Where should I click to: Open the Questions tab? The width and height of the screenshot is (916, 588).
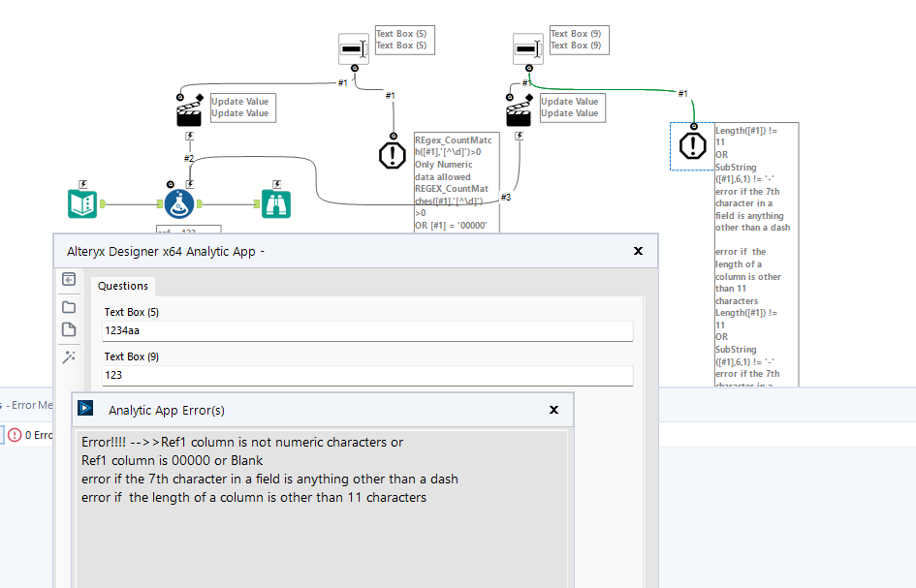click(x=123, y=286)
